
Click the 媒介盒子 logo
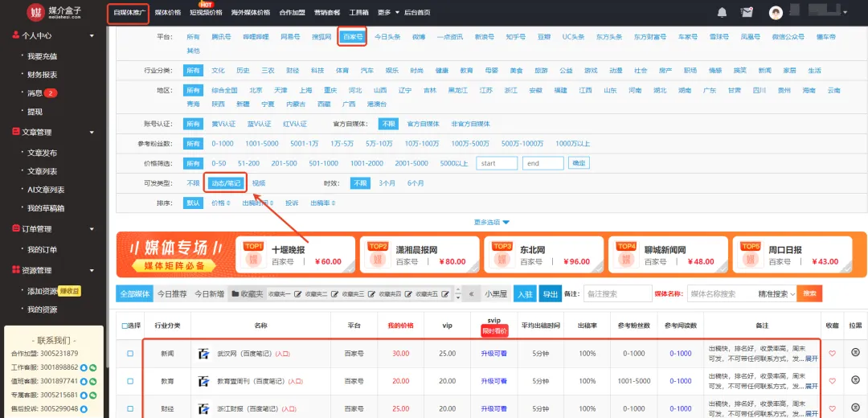(55, 11)
